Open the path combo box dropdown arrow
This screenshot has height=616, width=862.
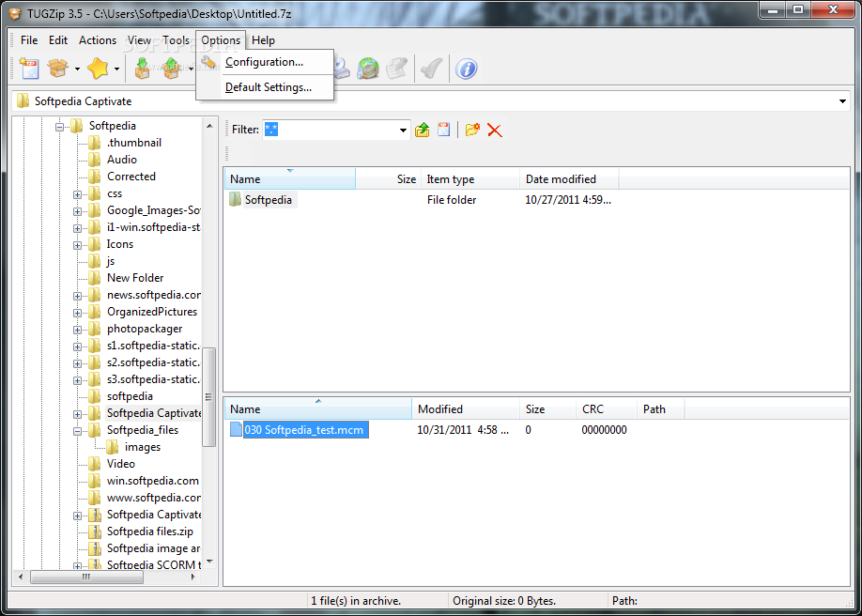point(843,101)
